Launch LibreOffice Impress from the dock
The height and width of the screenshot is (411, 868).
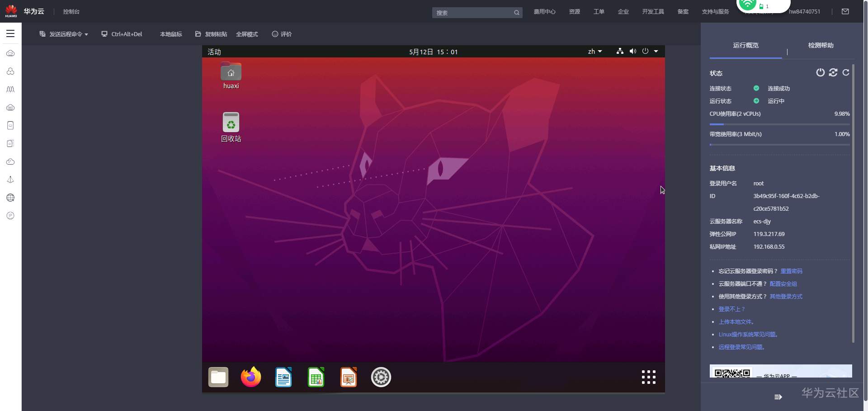(349, 377)
